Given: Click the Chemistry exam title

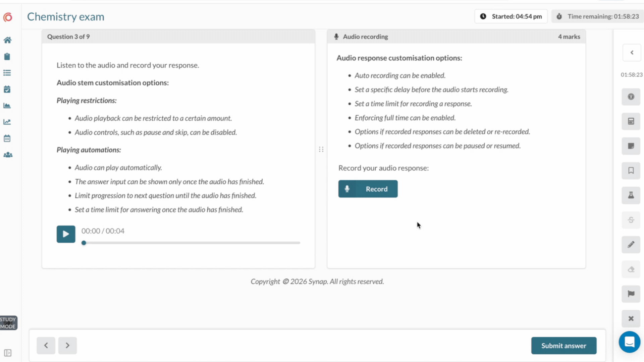Looking at the screenshot, I should click(66, 16).
